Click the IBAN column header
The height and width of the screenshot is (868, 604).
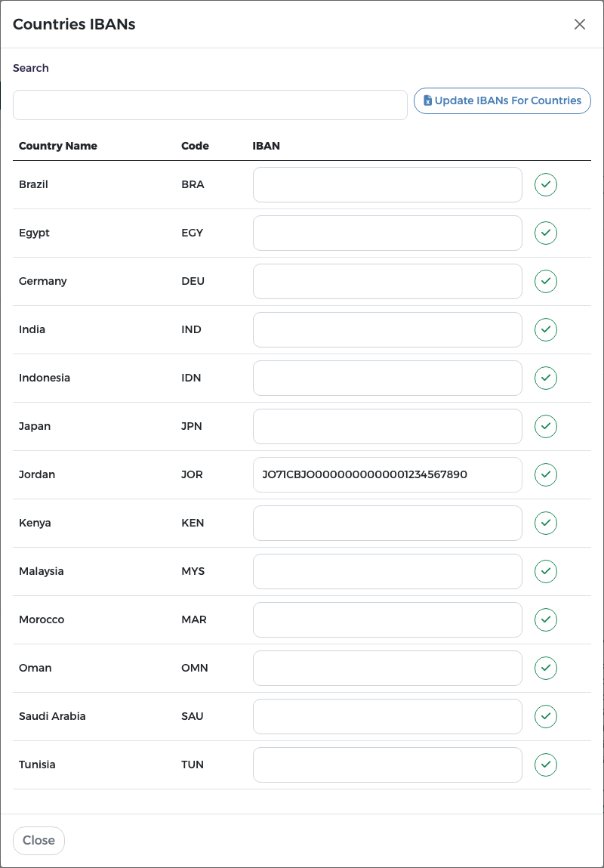click(x=267, y=146)
